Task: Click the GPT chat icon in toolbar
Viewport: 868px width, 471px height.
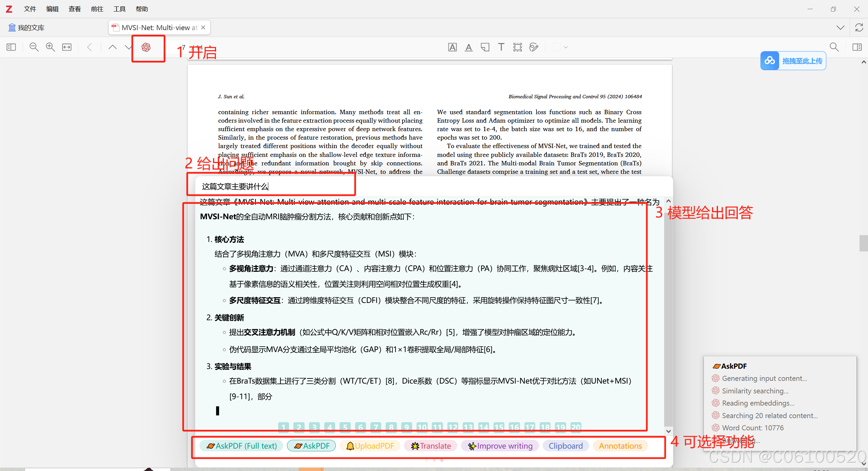Action: (146, 47)
